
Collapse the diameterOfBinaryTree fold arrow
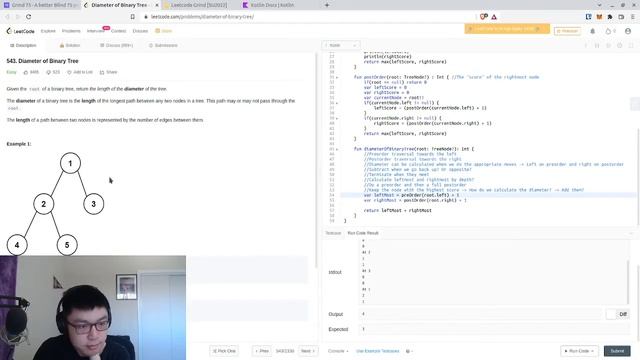click(337, 149)
